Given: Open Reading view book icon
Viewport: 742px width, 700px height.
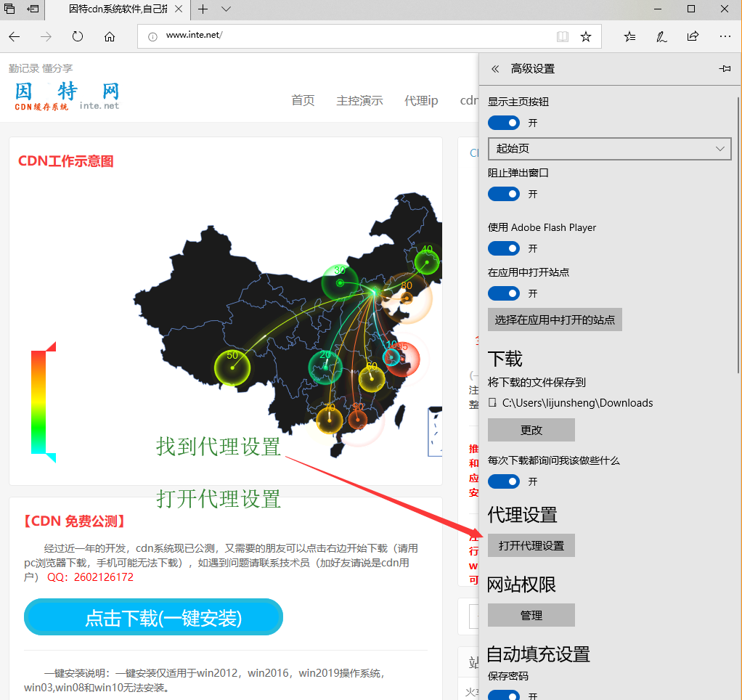Looking at the screenshot, I should tap(562, 36).
